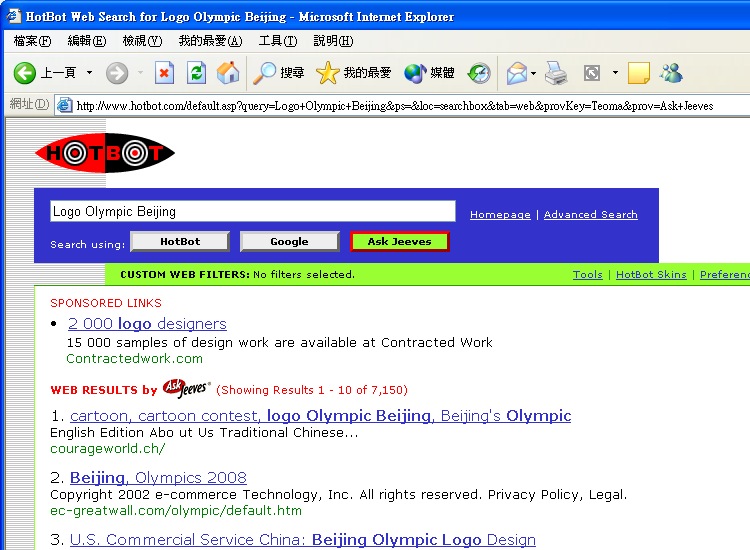
Task: Click the HotBot search query input field
Action: (x=253, y=211)
